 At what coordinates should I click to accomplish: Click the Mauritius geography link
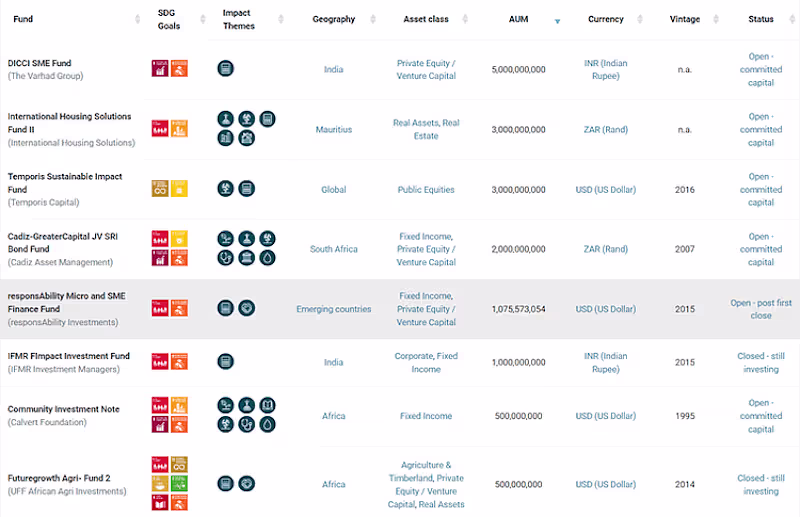333,129
